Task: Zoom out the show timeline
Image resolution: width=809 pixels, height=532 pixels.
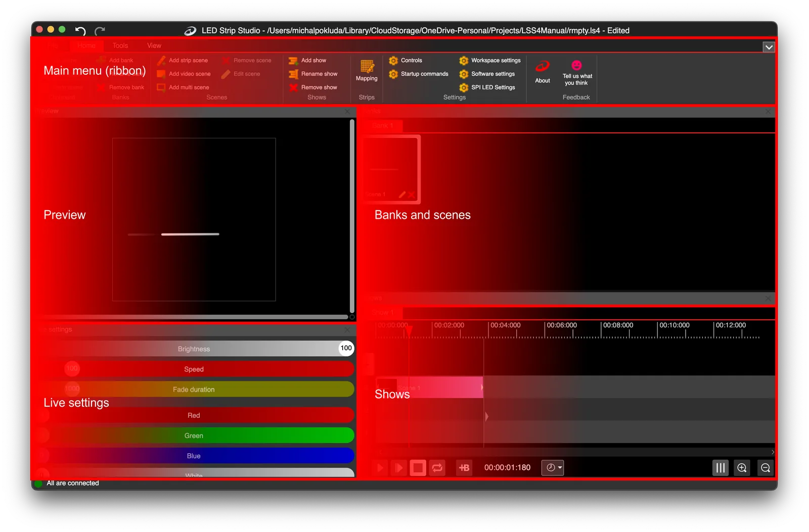Action: click(766, 468)
